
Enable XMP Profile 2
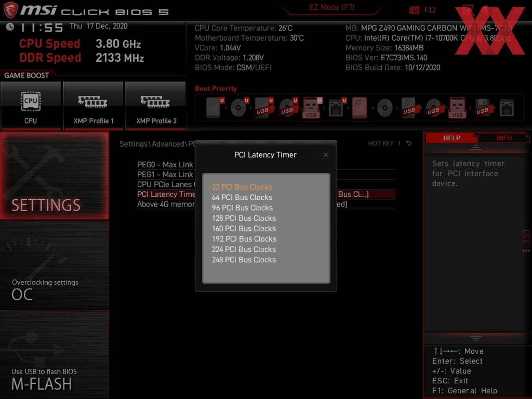[156, 106]
